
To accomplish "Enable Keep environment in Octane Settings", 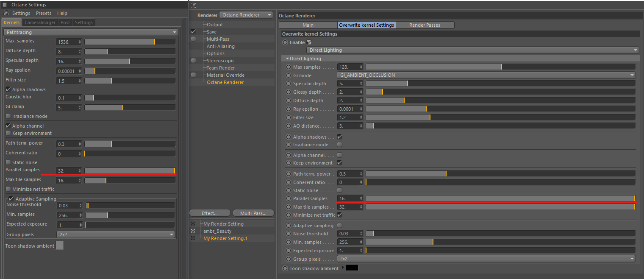I will 8,133.
